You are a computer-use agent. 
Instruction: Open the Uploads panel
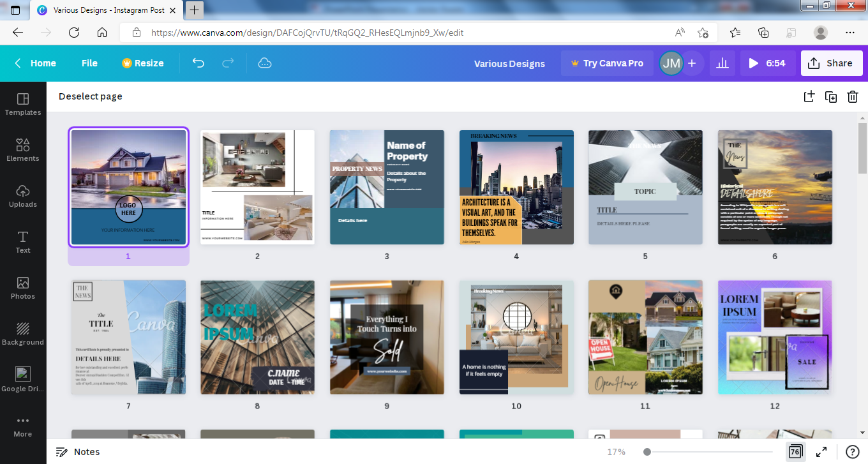coord(23,196)
